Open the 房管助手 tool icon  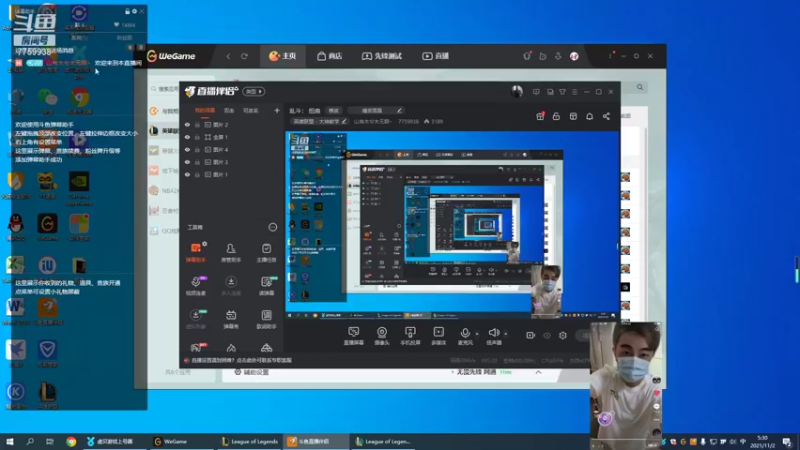[231, 252]
